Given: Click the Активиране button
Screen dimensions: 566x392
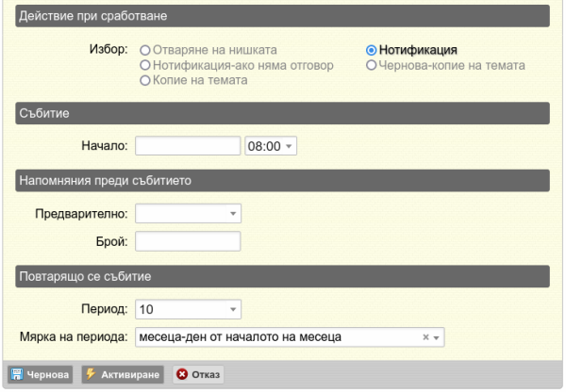Looking at the screenshot, I should (x=123, y=374).
